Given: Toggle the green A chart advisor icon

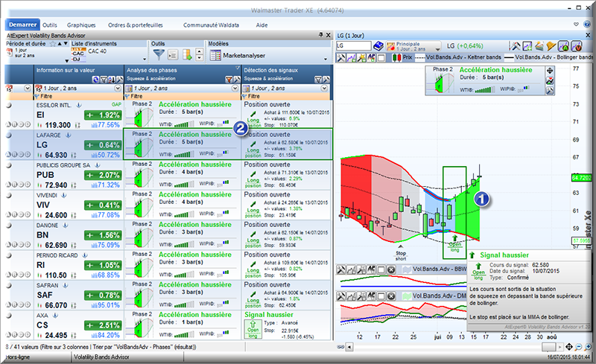Looking at the screenshot, I should pyautogui.click(x=564, y=46).
